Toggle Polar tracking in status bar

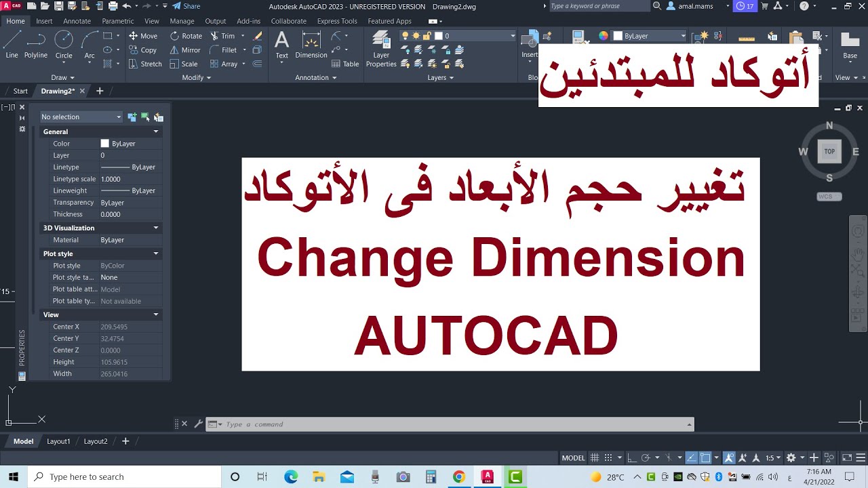[x=646, y=458]
